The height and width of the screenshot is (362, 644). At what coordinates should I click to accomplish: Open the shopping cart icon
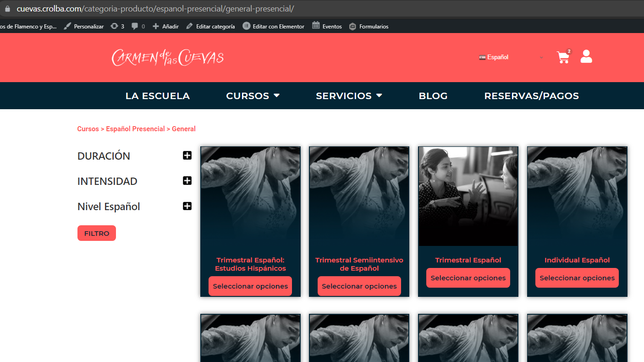563,57
